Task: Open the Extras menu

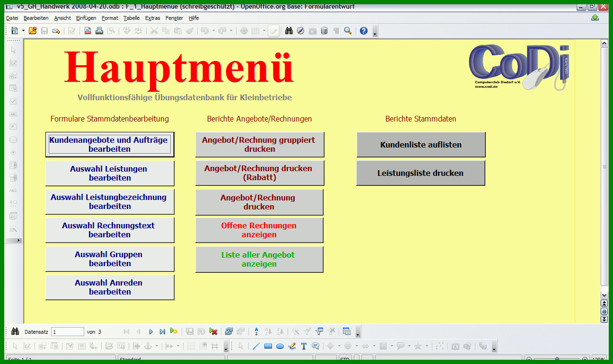Action: click(153, 18)
